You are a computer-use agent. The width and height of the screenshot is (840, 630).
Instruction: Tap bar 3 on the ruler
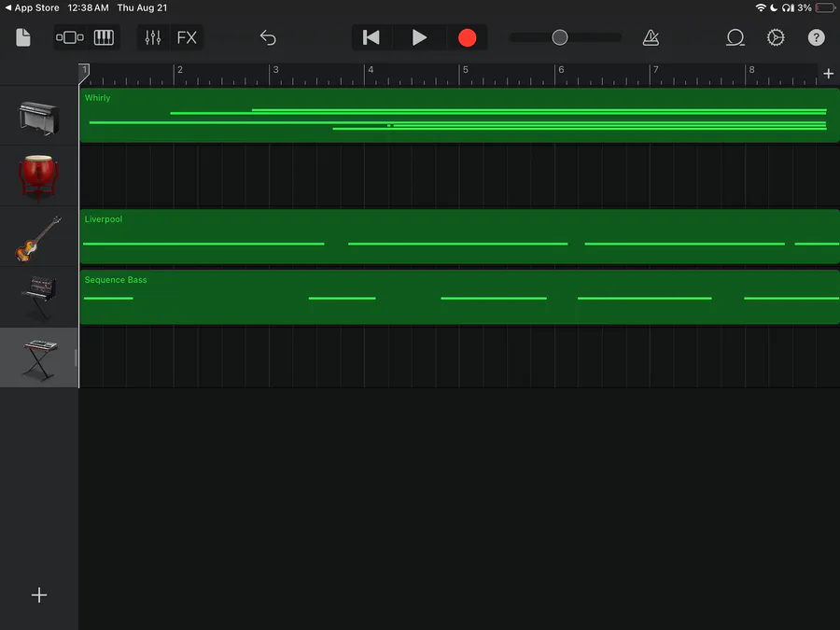275,70
